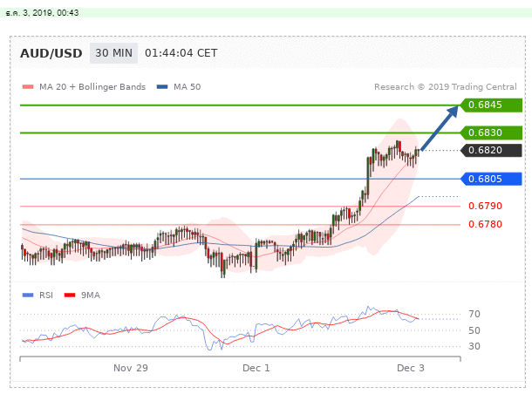Click the 9MA legend label
532x394 pixels.
[91, 295]
